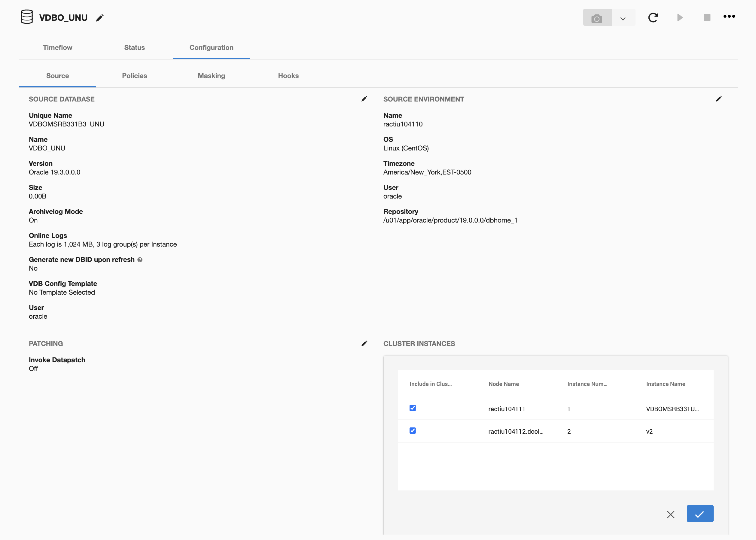The image size is (756, 540).
Task: Click help icon next to Generate new DBID
Action: coord(140,260)
